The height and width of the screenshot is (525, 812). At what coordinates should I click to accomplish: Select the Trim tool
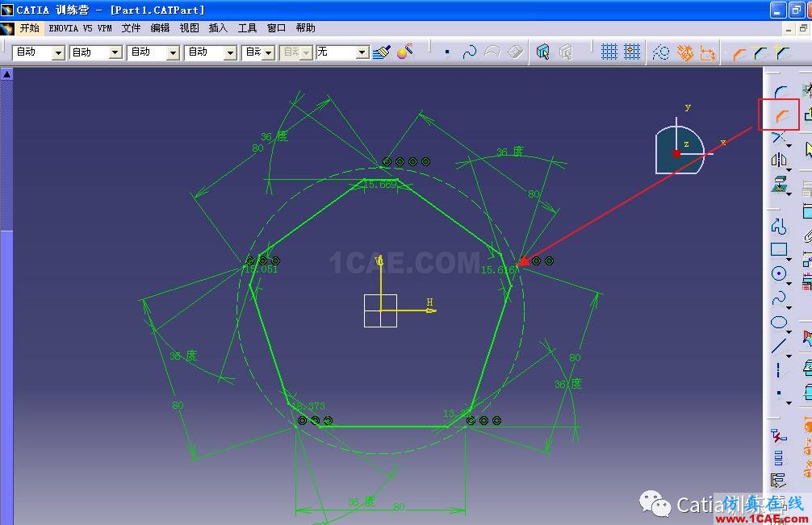pyautogui.click(x=778, y=138)
